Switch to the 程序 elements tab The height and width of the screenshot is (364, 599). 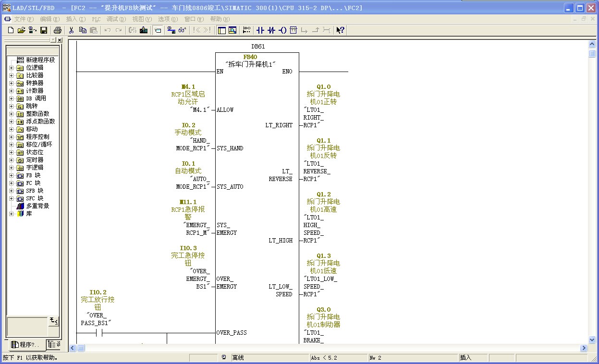[x=26, y=345]
